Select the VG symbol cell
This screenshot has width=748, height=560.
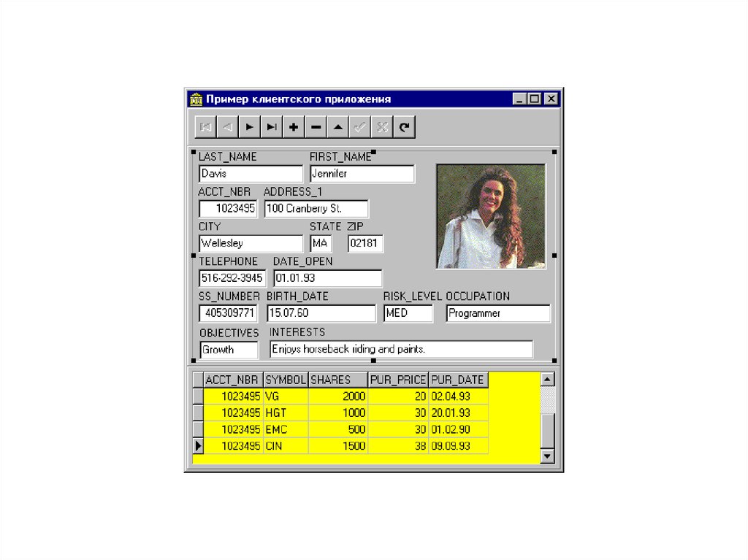[286, 396]
